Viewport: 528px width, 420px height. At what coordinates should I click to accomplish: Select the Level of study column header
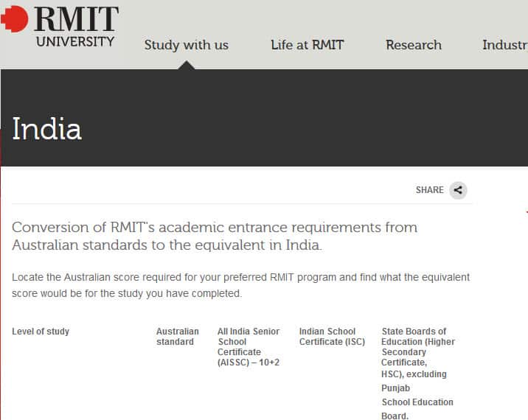pos(41,332)
